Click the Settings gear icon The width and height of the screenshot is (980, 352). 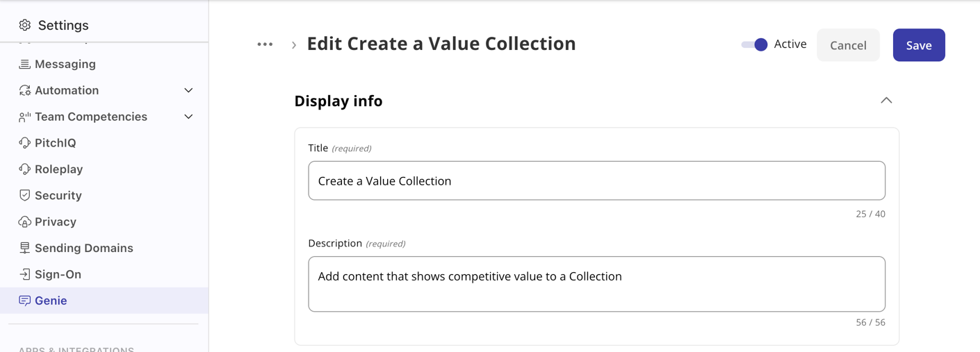pyautogui.click(x=25, y=25)
